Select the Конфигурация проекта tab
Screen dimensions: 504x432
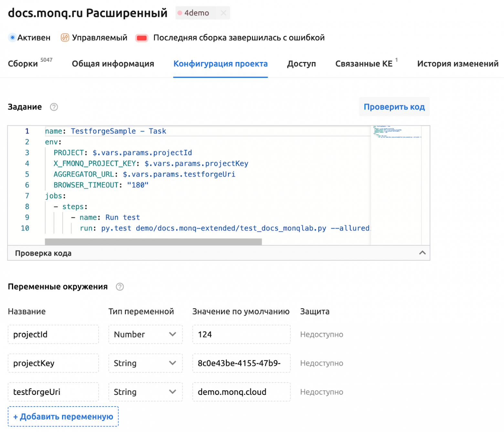[220, 64]
